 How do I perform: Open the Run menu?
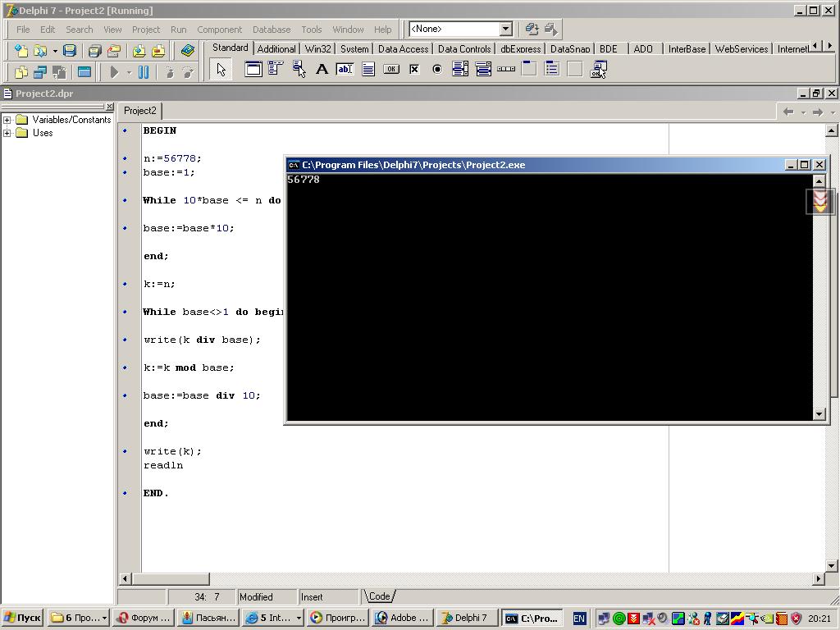(x=178, y=30)
